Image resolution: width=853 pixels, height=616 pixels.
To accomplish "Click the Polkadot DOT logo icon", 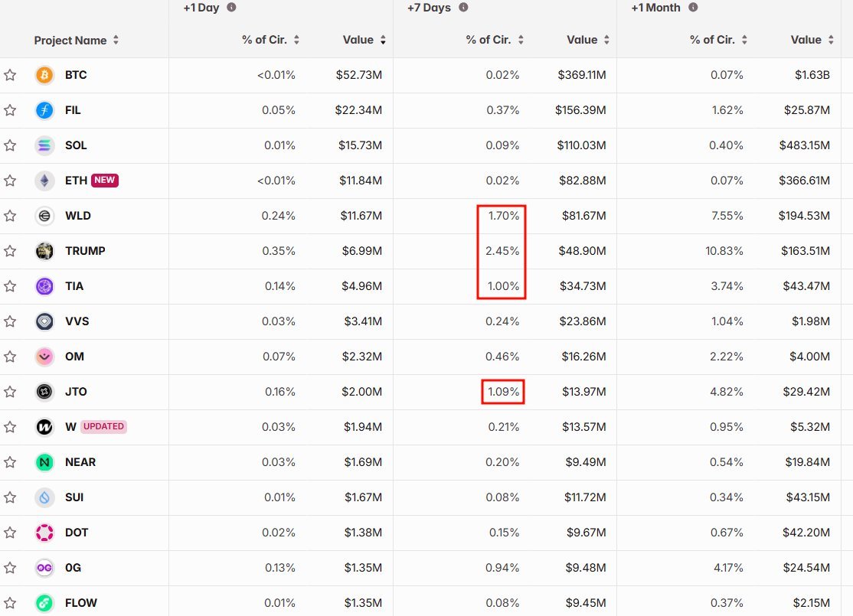I will click(x=45, y=533).
